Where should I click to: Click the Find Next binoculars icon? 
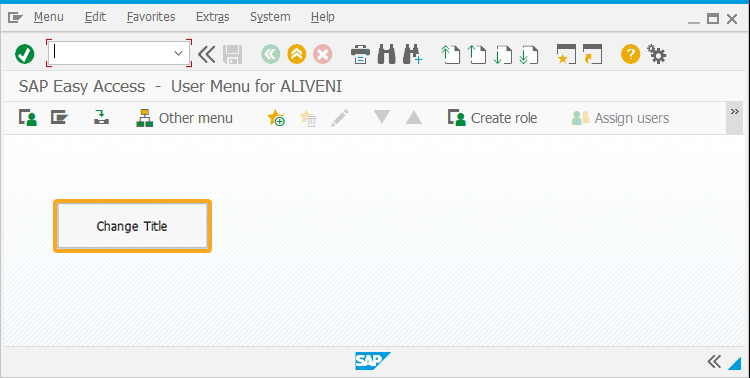coord(412,54)
